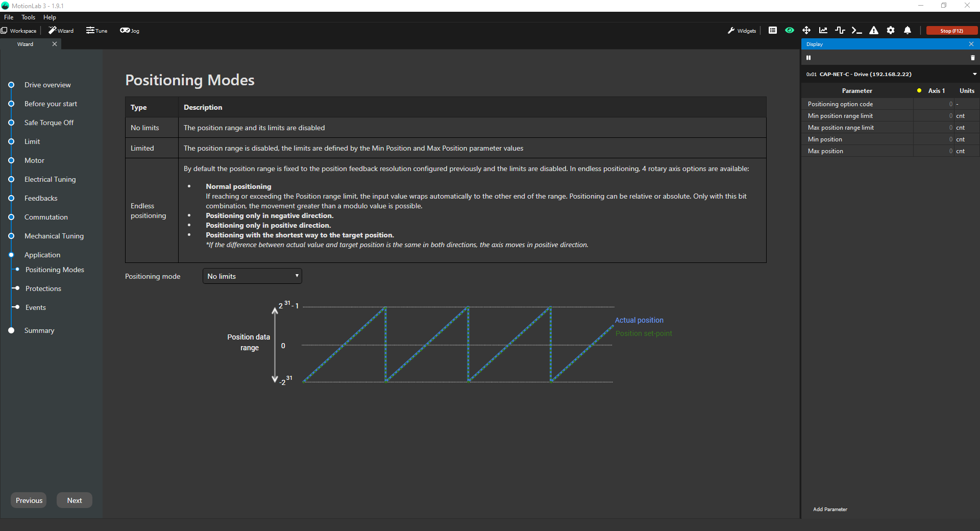Open the motion move arrows icon

click(806, 31)
